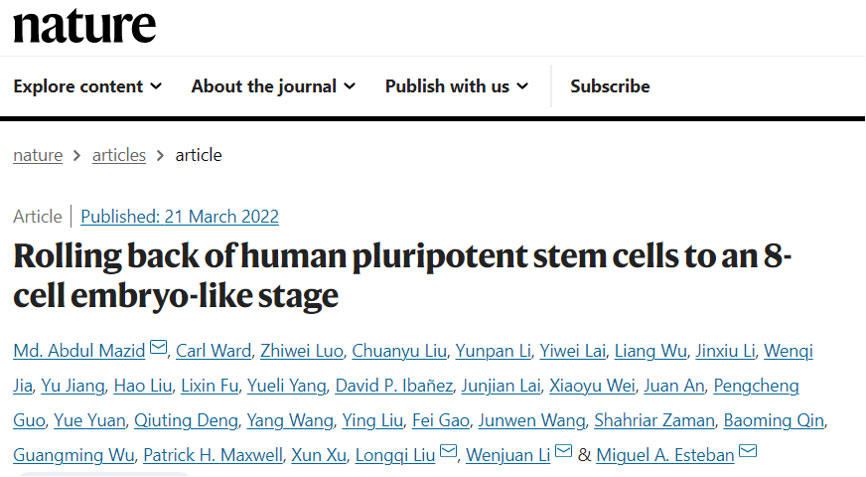Select author Zhiwei Luo
This screenshot has width=866, height=477.
[x=302, y=351]
